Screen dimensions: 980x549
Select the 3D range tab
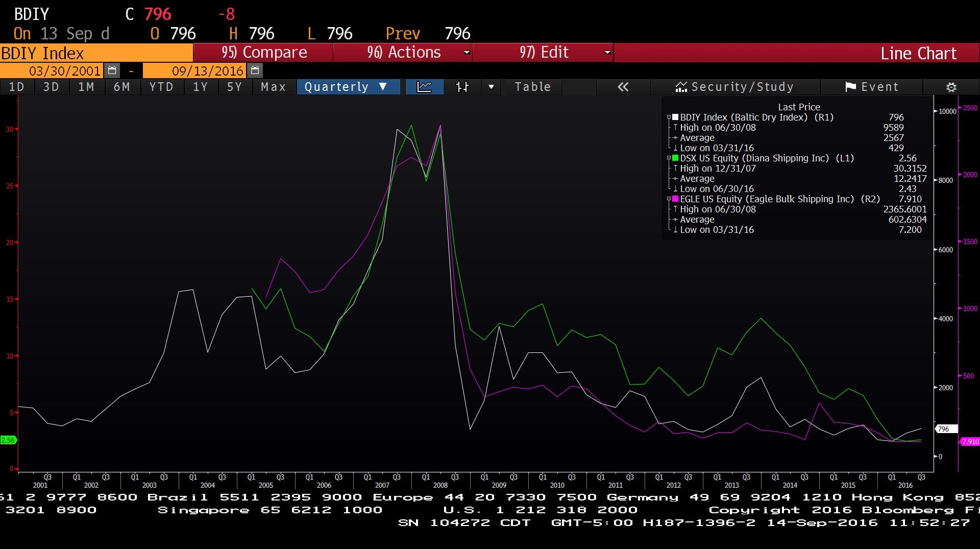pos(51,87)
